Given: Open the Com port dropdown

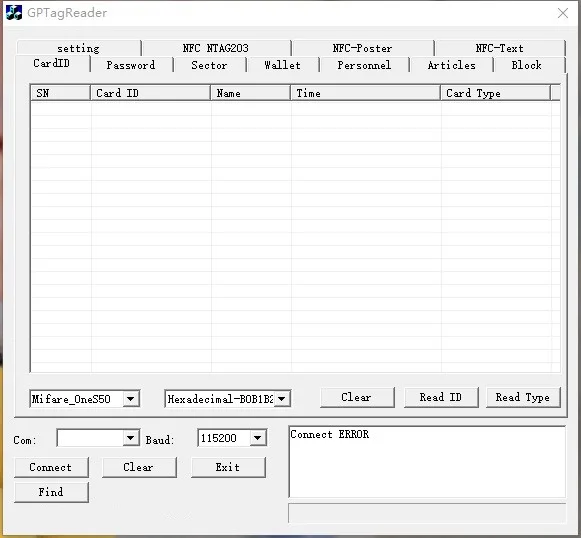Looking at the screenshot, I should (x=130, y=438).
